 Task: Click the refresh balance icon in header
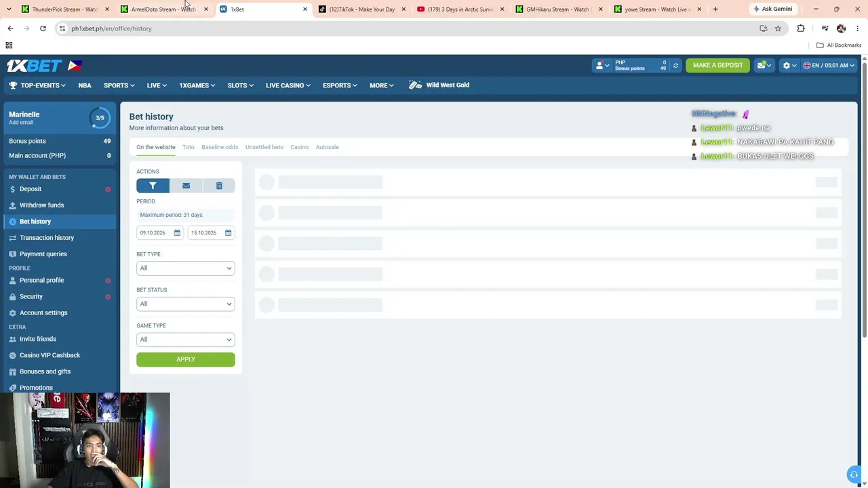pos(675,65)
